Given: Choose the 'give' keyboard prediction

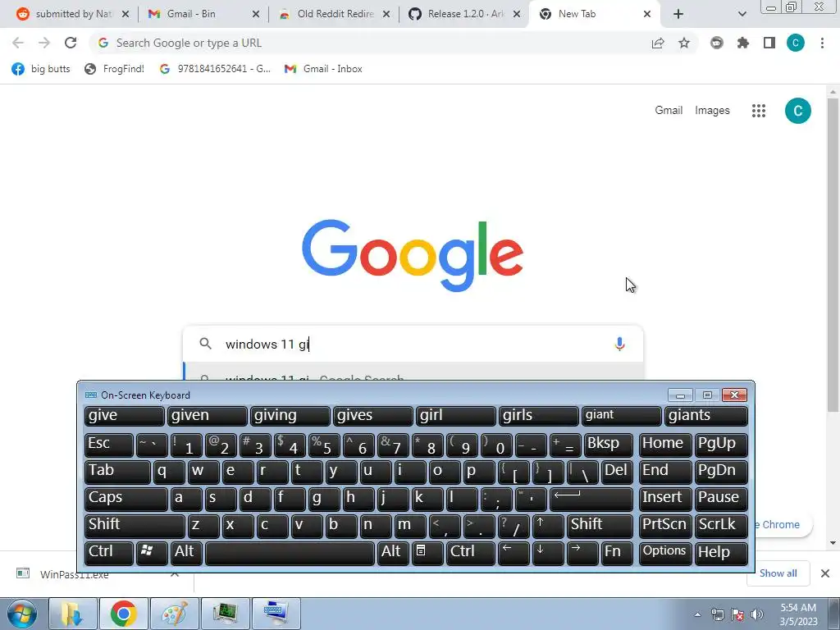Looking at the screenshot, I should click(x=125, y=416).
